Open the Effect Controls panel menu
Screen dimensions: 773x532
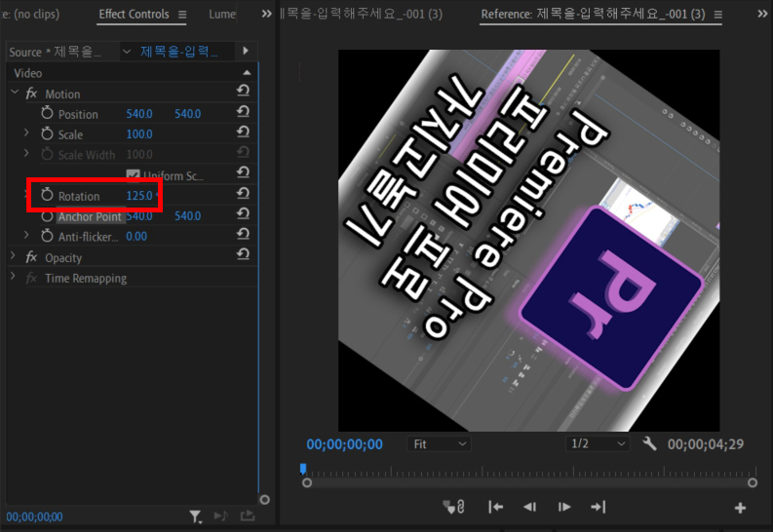click(182, 15)
